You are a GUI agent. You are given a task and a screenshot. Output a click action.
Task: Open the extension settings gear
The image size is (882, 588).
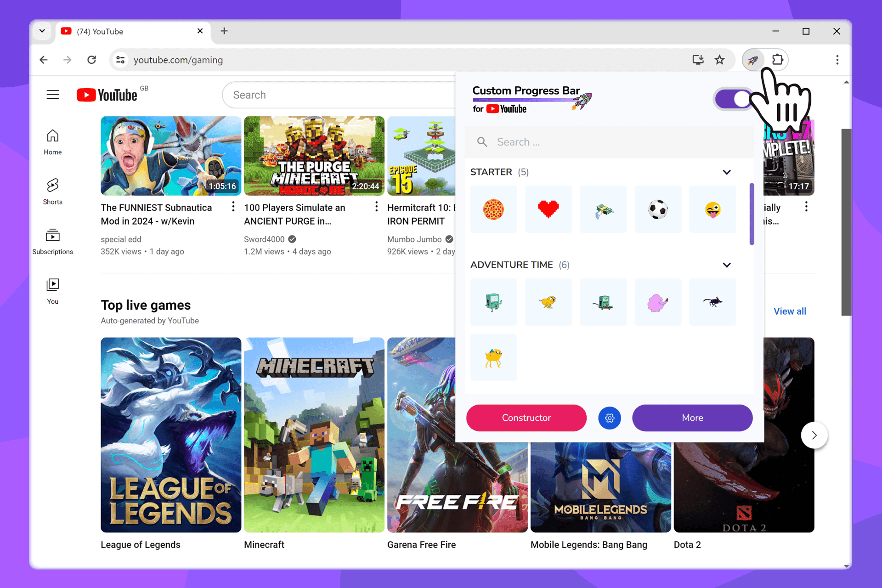pos(609,418)
